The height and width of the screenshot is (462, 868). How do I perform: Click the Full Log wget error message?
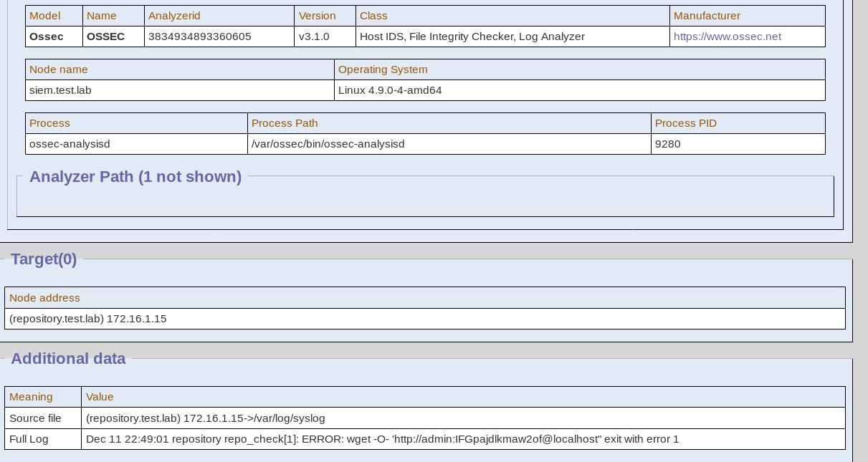[x=382, y=439]
